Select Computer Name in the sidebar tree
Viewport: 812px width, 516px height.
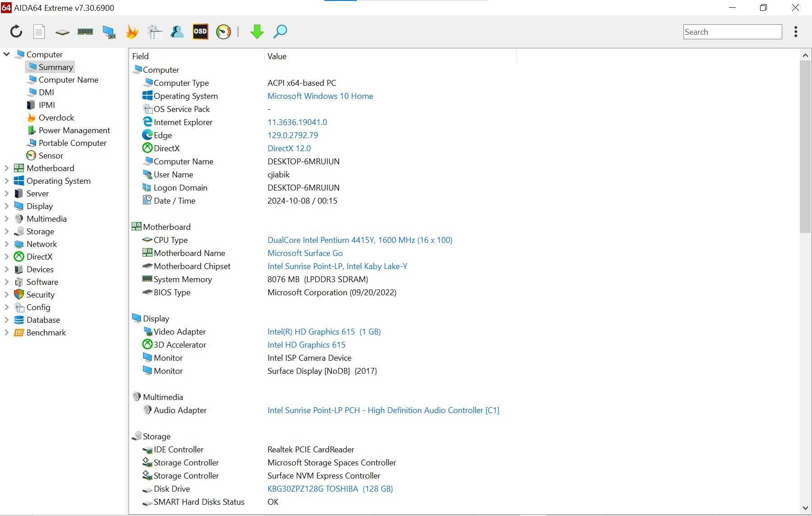(68, 79)
